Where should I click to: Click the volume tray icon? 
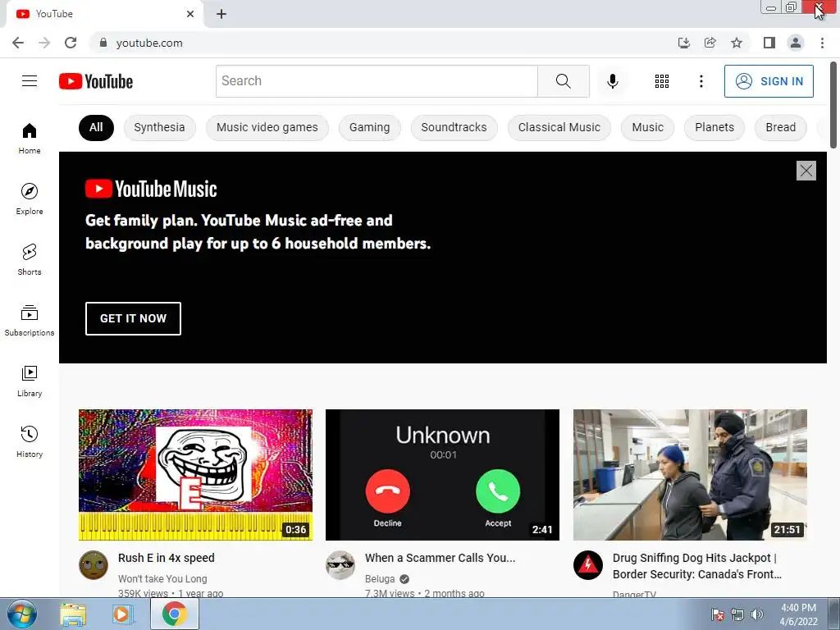click(756, 614)
